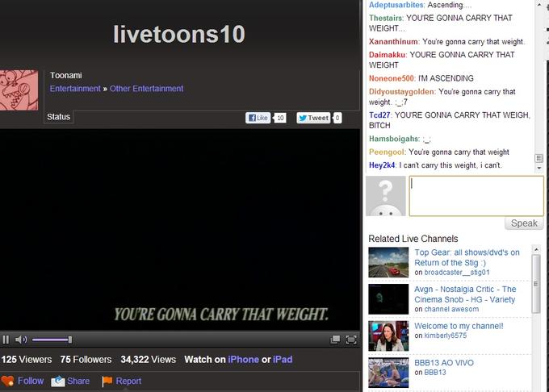
Task: Follow the channel link
Action: coord(31,381)
